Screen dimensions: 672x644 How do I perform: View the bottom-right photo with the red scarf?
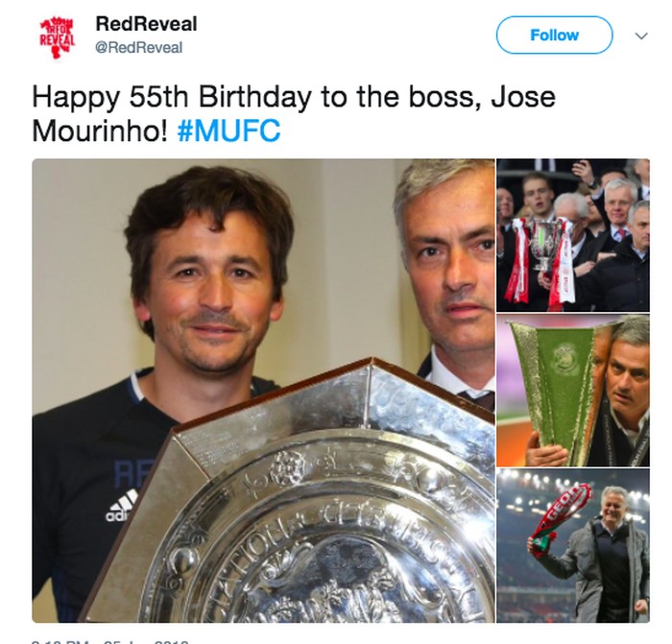point(573,545)
